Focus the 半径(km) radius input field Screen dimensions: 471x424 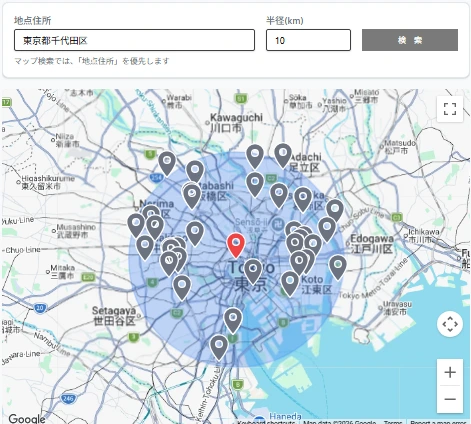[x=308, y=40]
